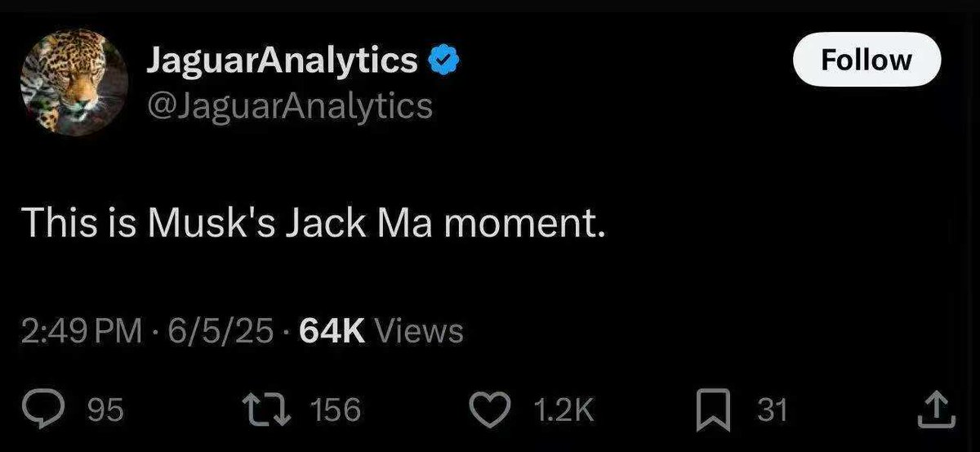Like the post with the heart icon
This screenshot has width=980, height=452.
491,409
